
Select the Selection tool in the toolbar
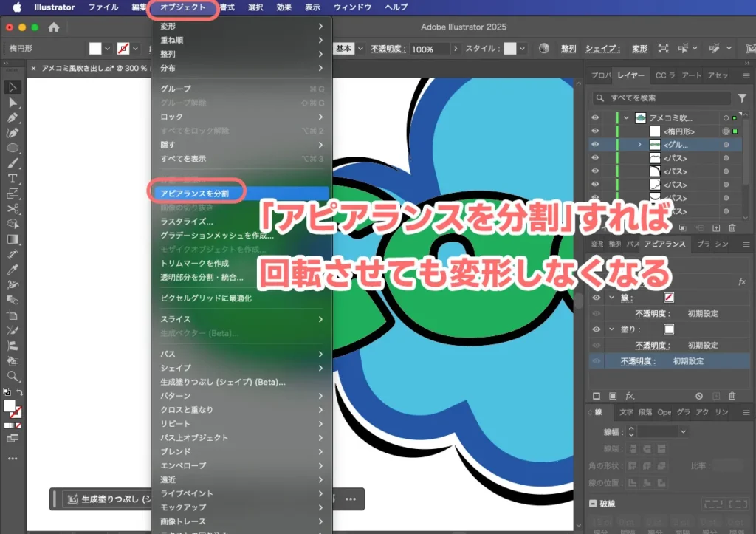(12, 88)
